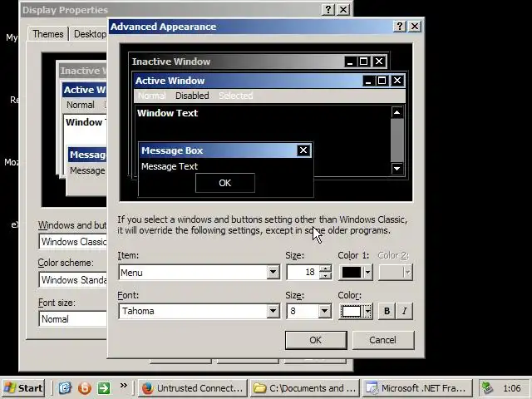Click the Active Window minimize icon in preview

click(x=368, y=81)
